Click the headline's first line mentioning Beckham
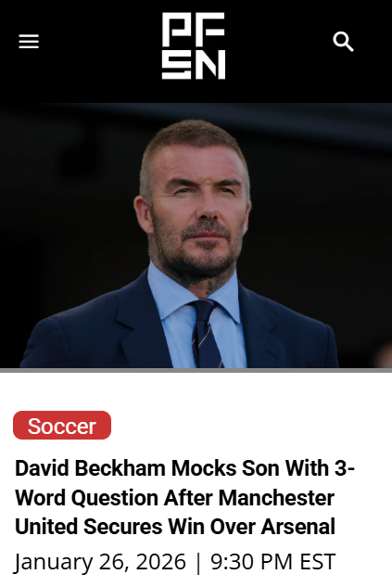This screenshot has height=587, width=392. [184, 468]
